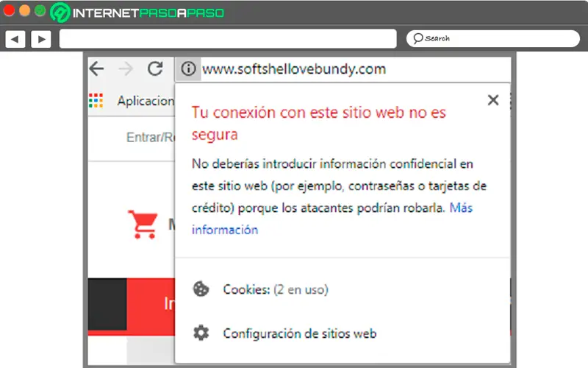Click the red banner button on page

(151, 304)
